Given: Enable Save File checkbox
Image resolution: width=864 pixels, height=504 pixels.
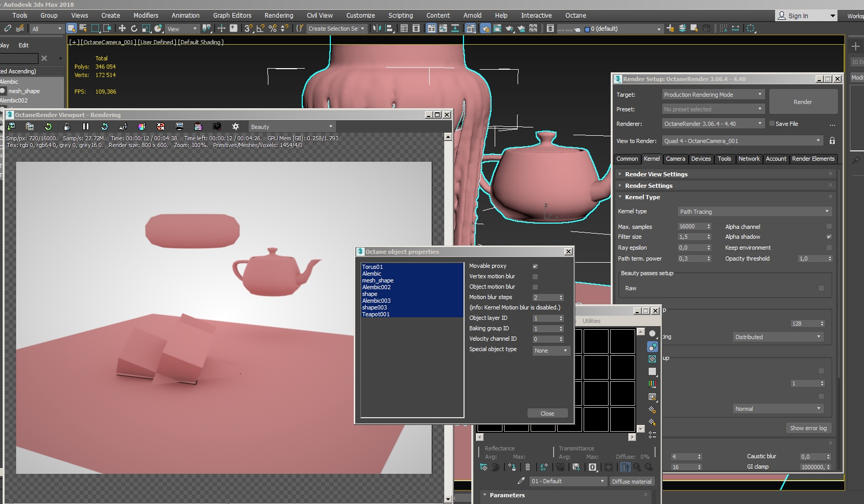Looking at the screenshot, I should click(x=772, y=124).
